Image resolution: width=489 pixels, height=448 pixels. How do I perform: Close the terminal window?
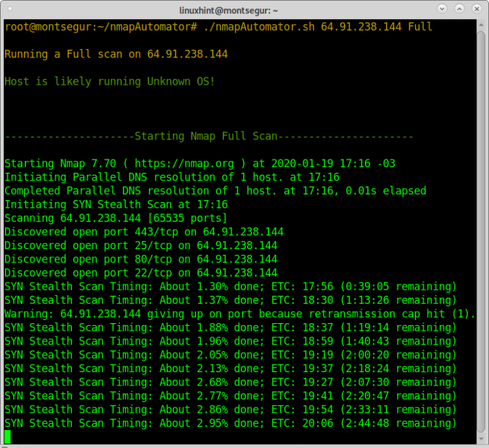point(476,10)
